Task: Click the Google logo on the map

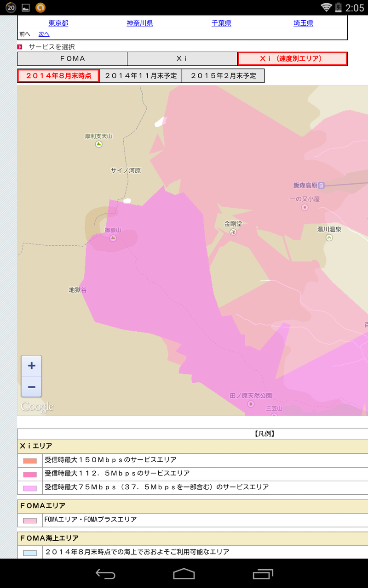Action: 37,407
